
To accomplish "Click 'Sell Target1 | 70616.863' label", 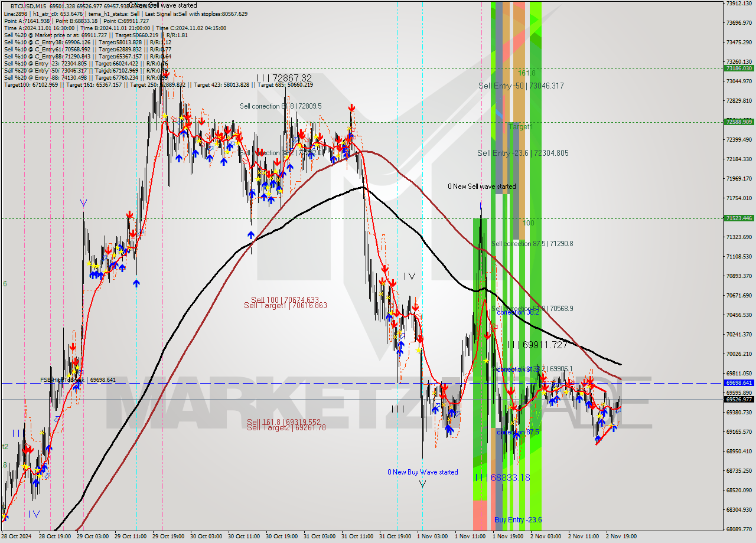I will pos(285,306).
